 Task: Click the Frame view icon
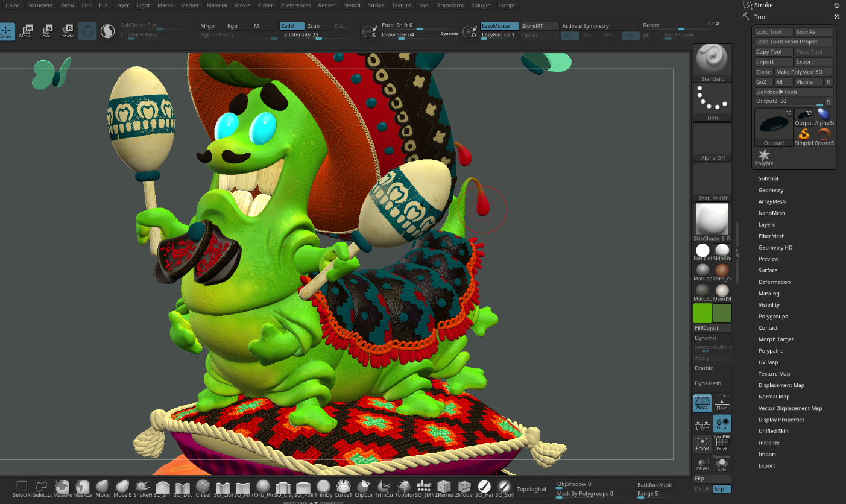pos(702,444)
